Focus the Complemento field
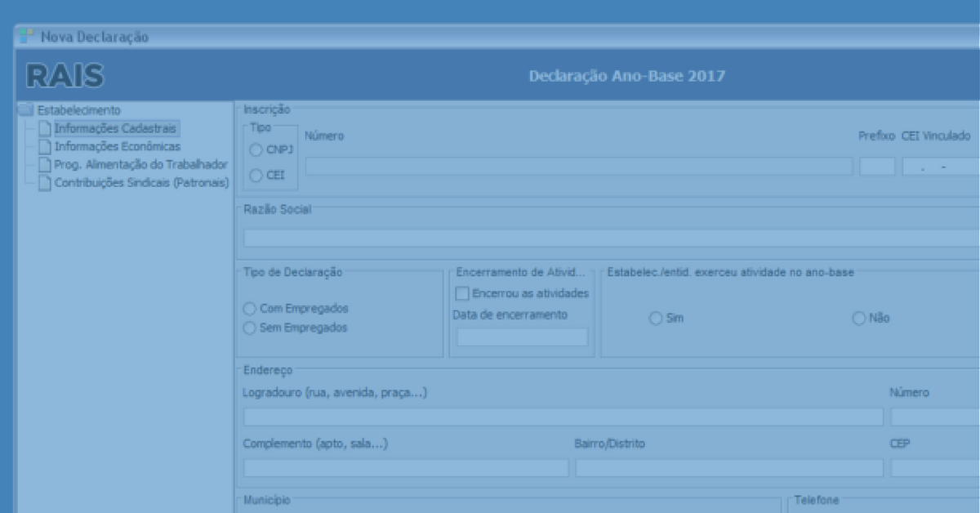The image size is (980, 513). (x=406, y=468)
